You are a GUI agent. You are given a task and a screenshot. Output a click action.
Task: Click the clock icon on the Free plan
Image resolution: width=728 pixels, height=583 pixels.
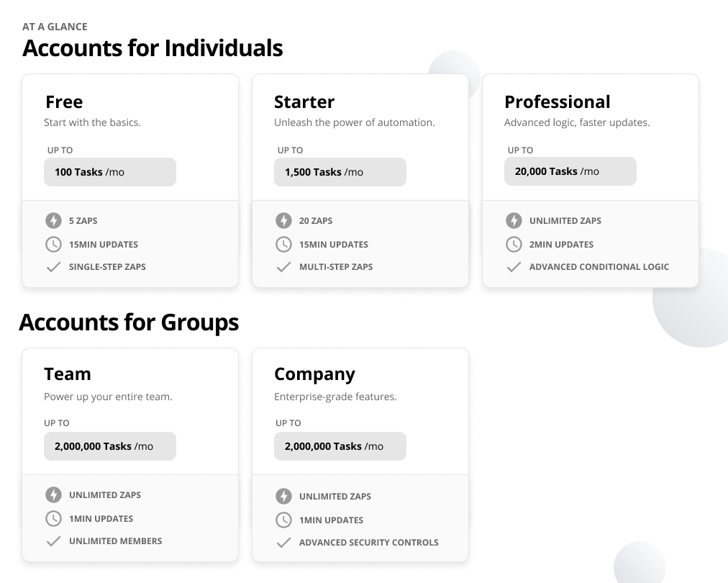tap(54, 245)
